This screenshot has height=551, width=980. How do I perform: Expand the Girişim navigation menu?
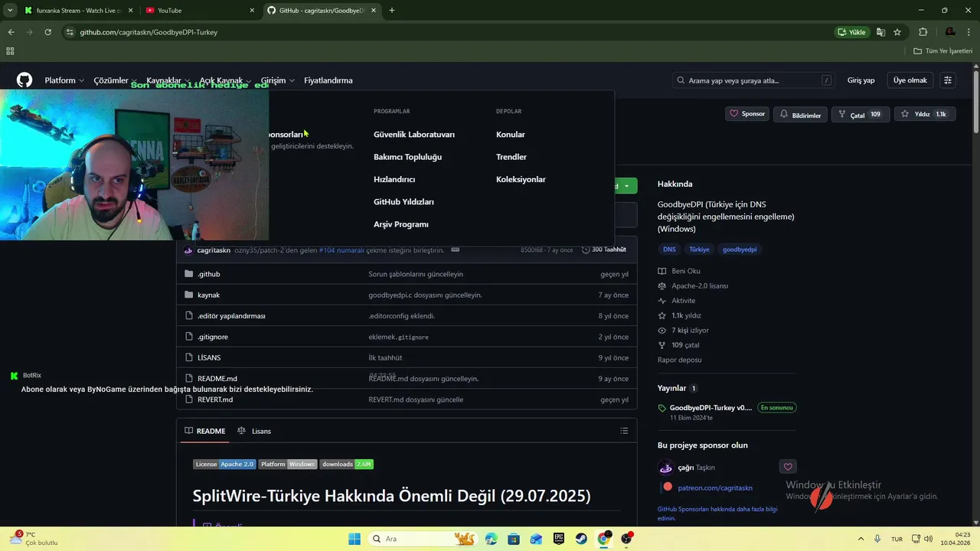[277, 80]
